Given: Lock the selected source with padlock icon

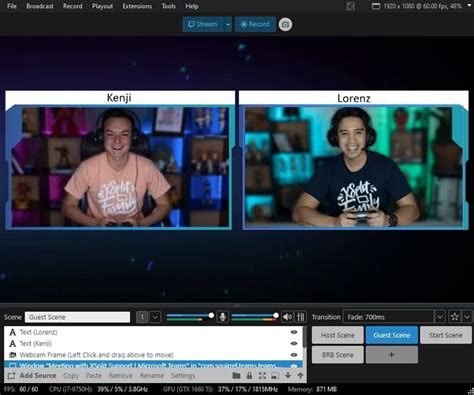Looking at the screenshot, I should (249, 376).
